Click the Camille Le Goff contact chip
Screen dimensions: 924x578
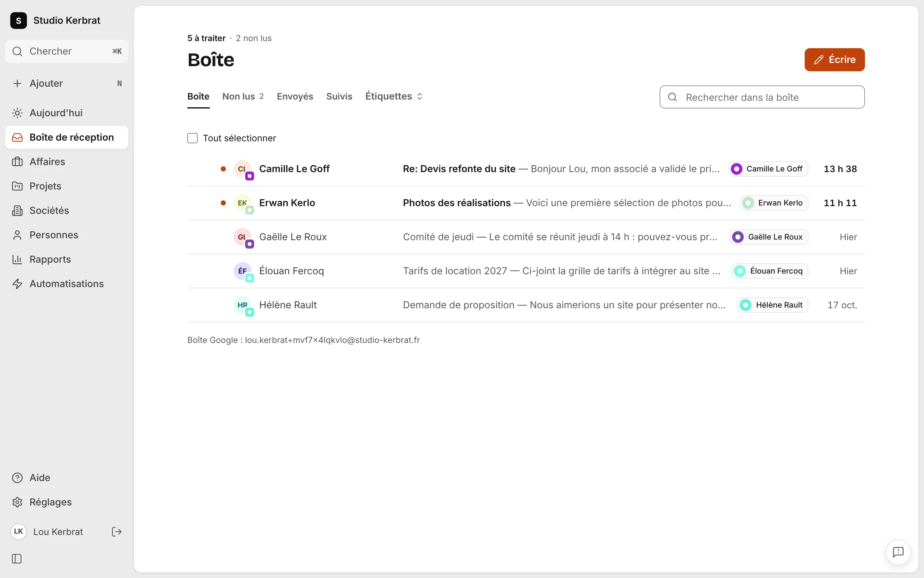pos(768,169)
